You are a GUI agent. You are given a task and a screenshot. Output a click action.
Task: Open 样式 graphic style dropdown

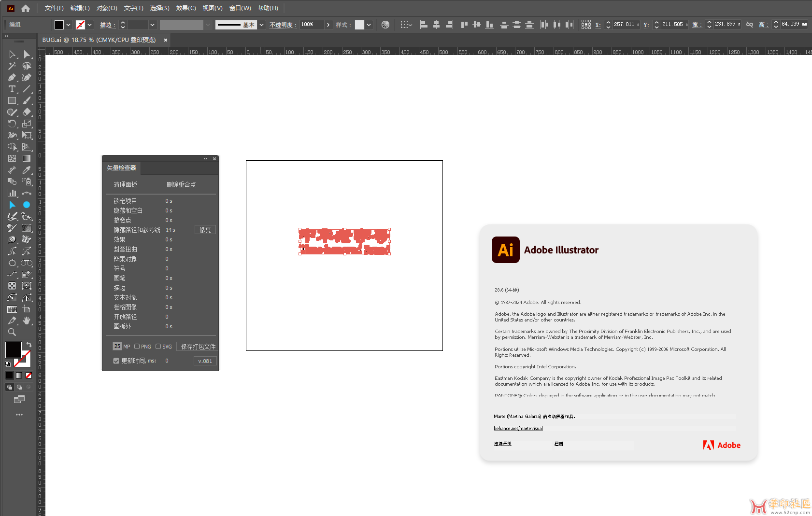point(369,25)
